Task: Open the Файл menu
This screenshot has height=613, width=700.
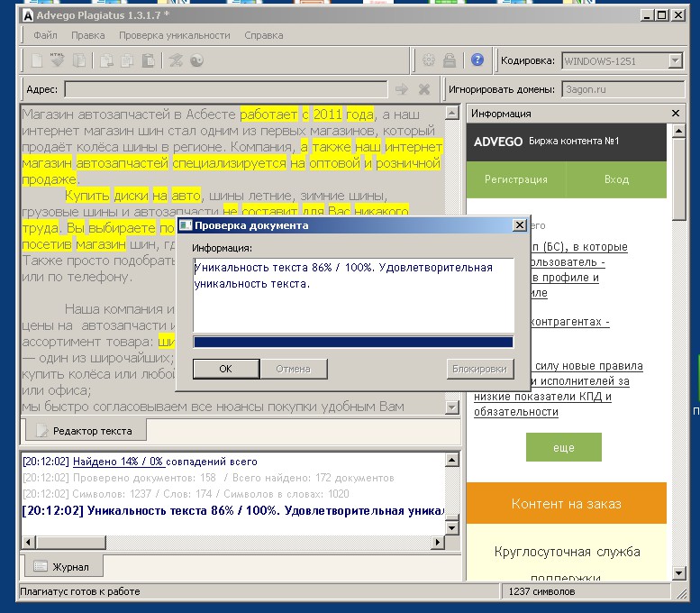Action: [x=45, y=35]
